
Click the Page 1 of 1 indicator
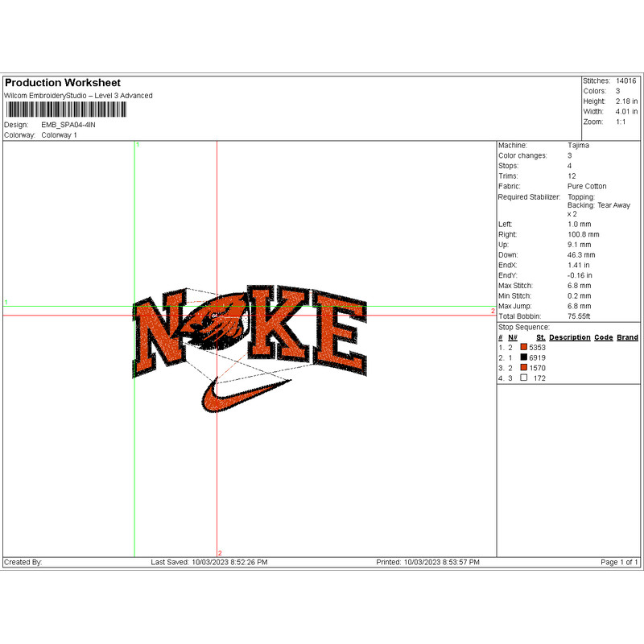point(619,562)
